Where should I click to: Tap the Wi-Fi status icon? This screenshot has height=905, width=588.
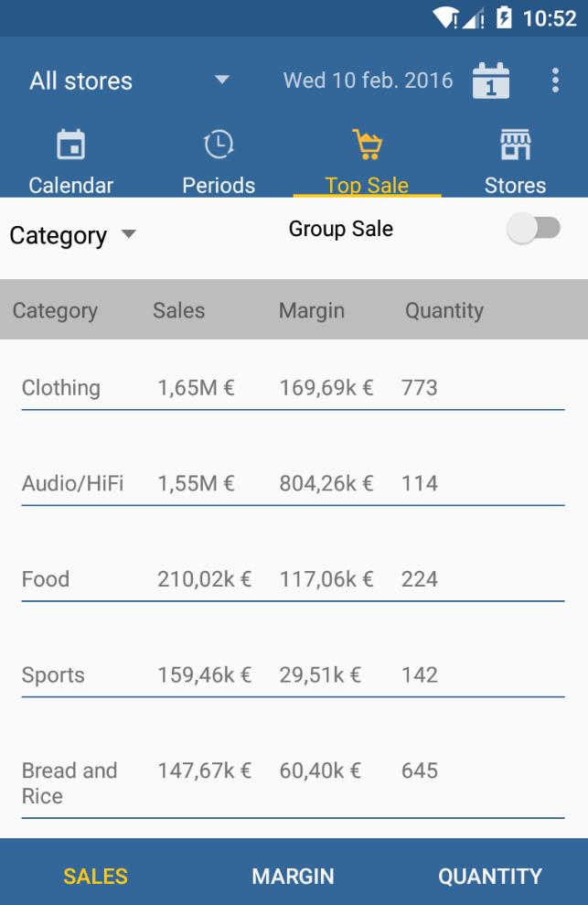coord(445,17)
